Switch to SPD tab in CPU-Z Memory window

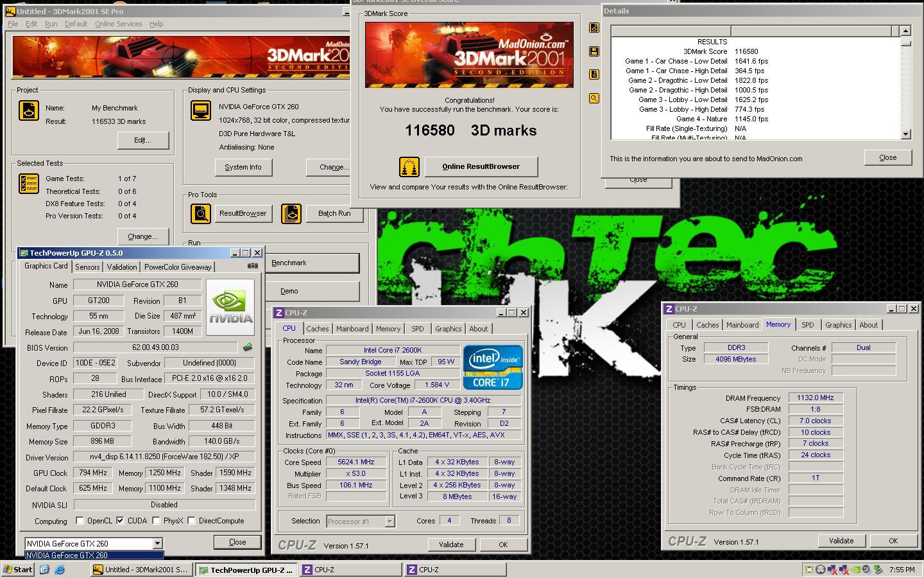click(x=808, y=325)
